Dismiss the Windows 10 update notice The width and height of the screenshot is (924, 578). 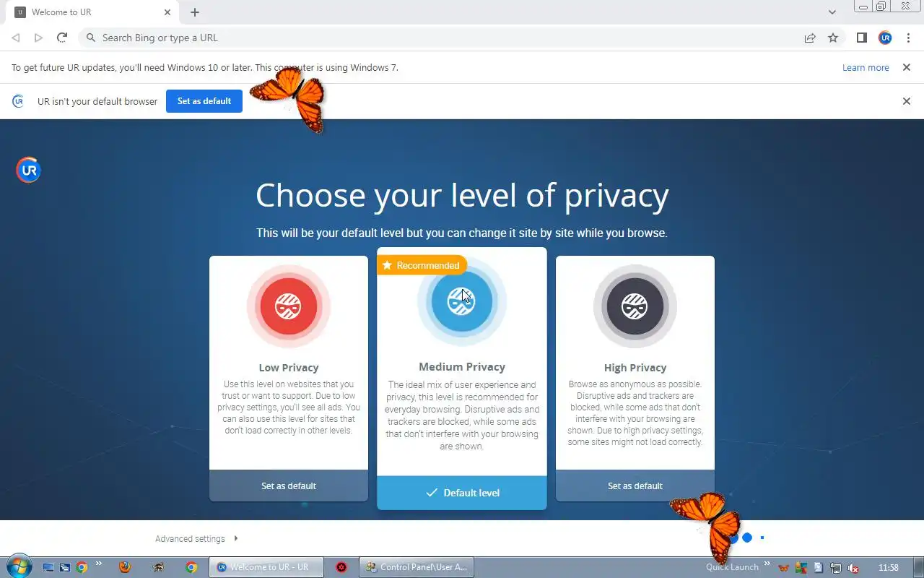pyautogui.click(x=907, y=67)
